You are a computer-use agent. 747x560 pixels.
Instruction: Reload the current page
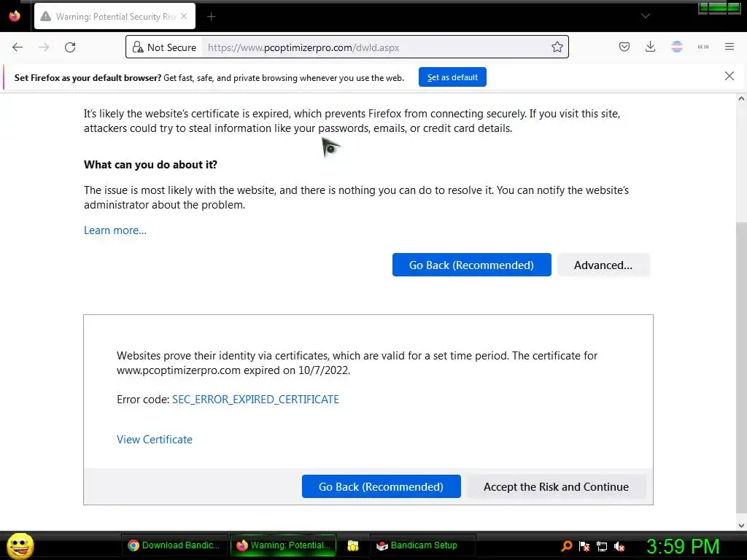(x=70, y=47)
